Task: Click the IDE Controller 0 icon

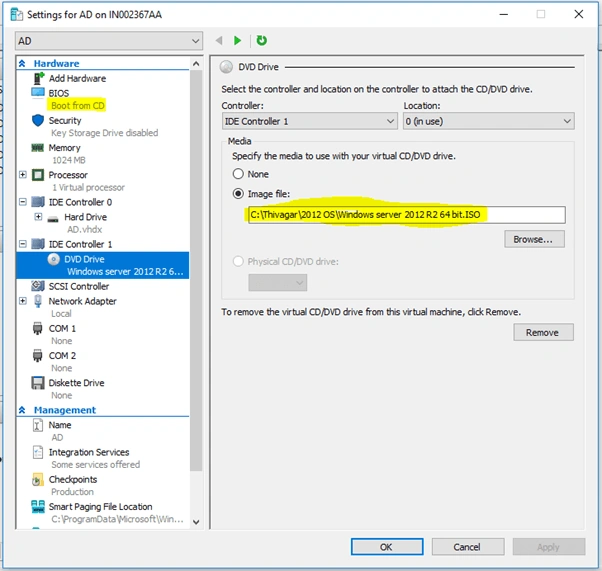Action: coord(38,202)
